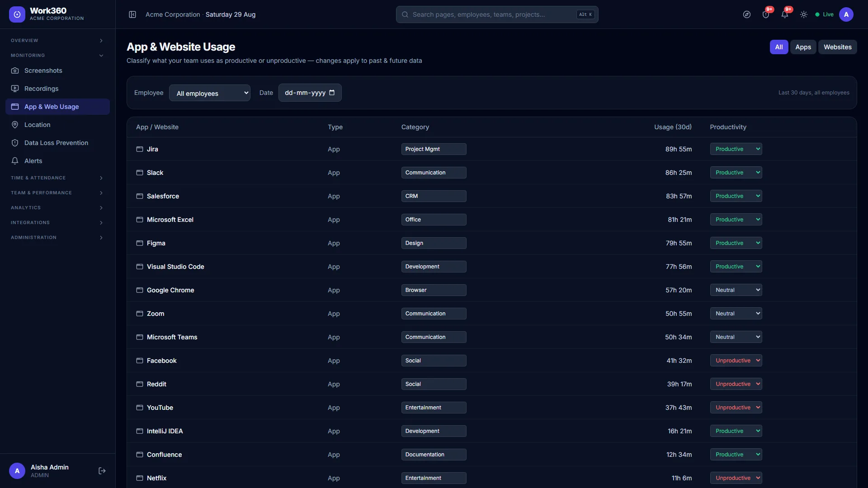
Task: Edit the Jira category field
Action: coord(434,149)
